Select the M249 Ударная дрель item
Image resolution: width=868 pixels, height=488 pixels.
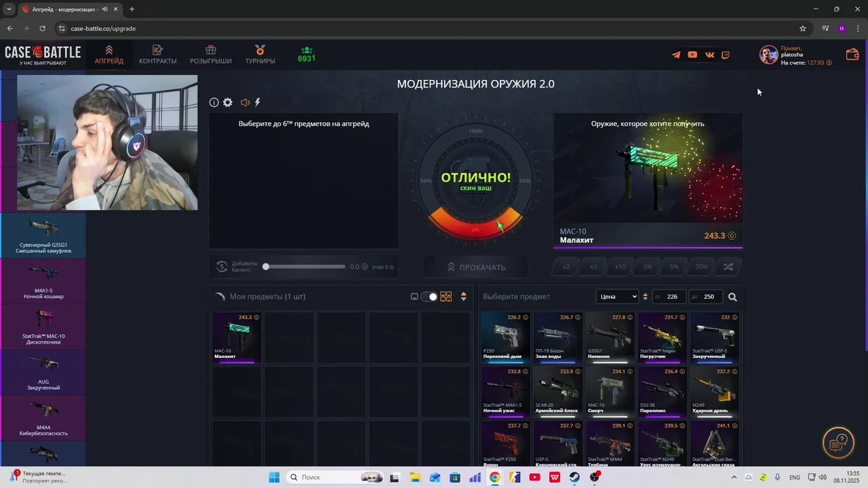[x=714, y=392]
